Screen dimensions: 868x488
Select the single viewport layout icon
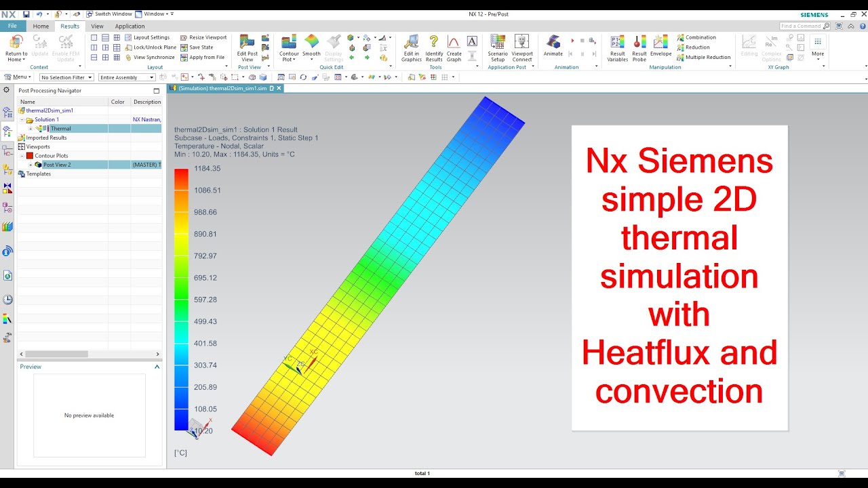[94, 38]
